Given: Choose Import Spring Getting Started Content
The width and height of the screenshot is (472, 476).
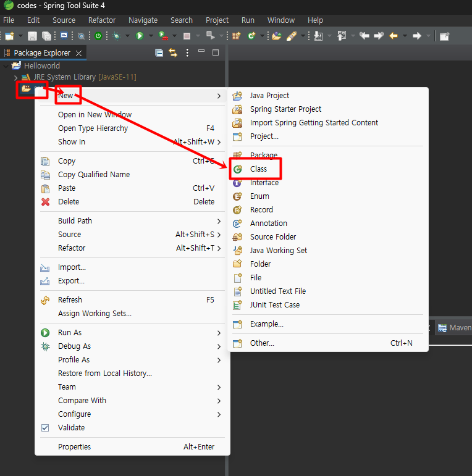Looking at the screenshot, I should [x=328, y=123].
